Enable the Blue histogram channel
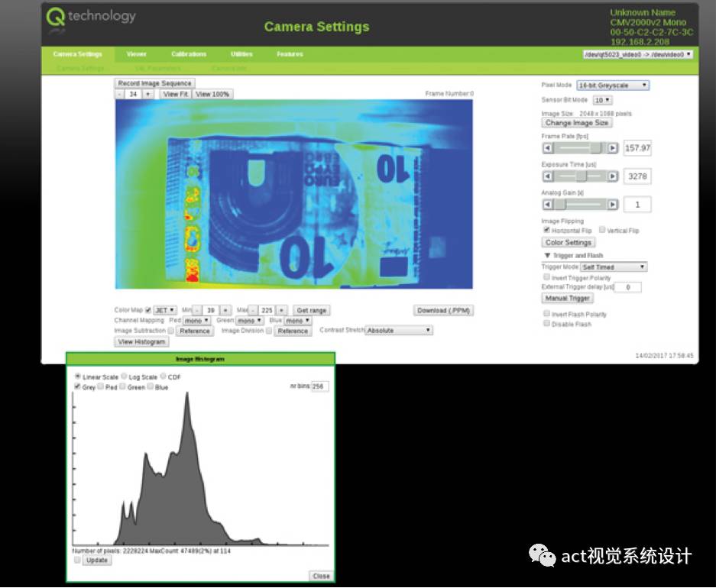716x588 pixels. tap(151, 386)
